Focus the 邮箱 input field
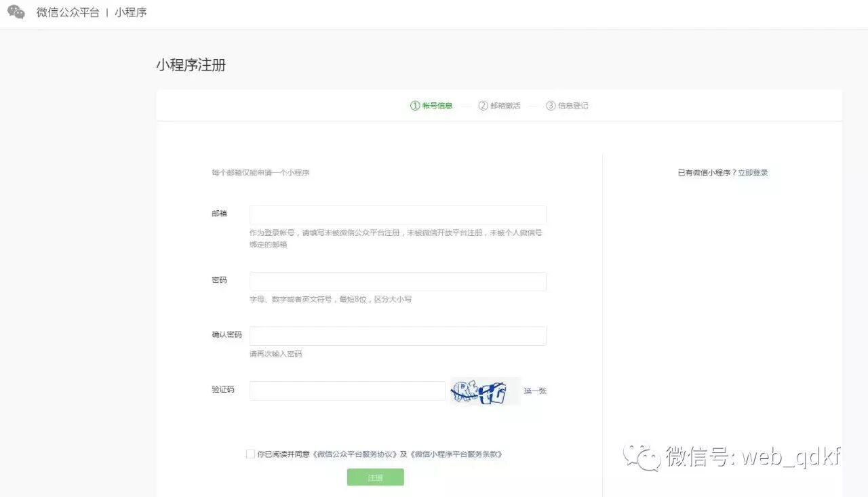 pyautogui.click(x=398, y=215)
